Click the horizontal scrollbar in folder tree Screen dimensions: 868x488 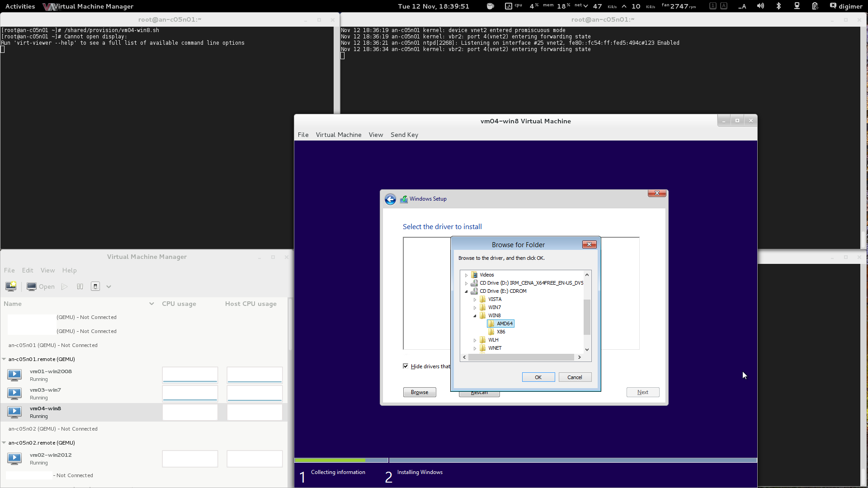coord(522,357)
